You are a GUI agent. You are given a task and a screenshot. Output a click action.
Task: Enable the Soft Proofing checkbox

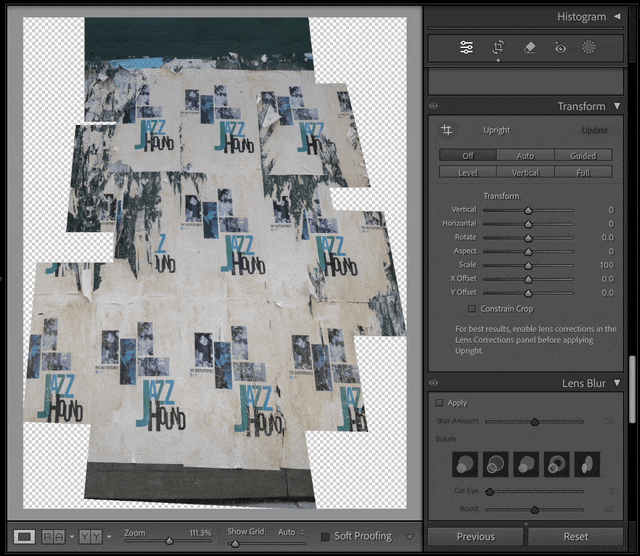click(x=325, y=536)
